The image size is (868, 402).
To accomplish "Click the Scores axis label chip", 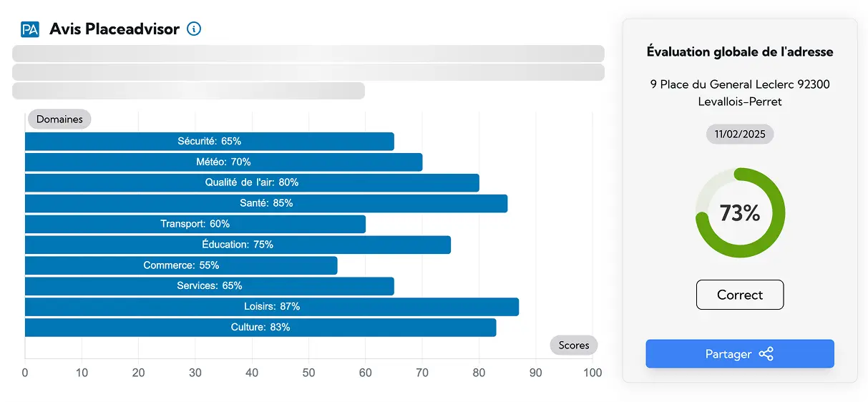I will coord(574,345).
